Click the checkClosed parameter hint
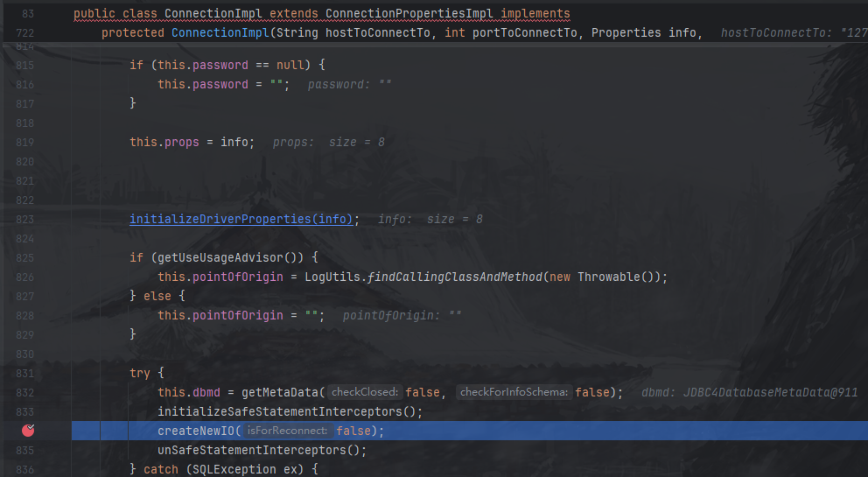Screen dimensions: 868x477 point(365,392)
